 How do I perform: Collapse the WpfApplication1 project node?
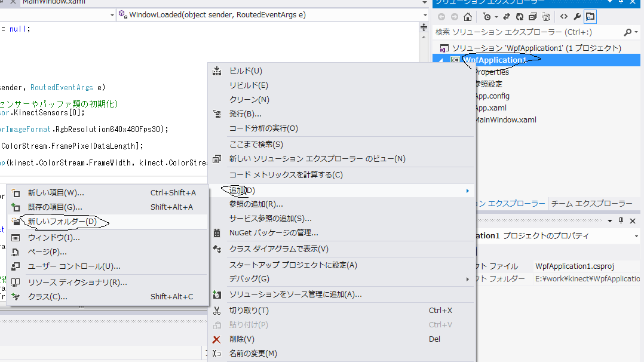[441, 60]
